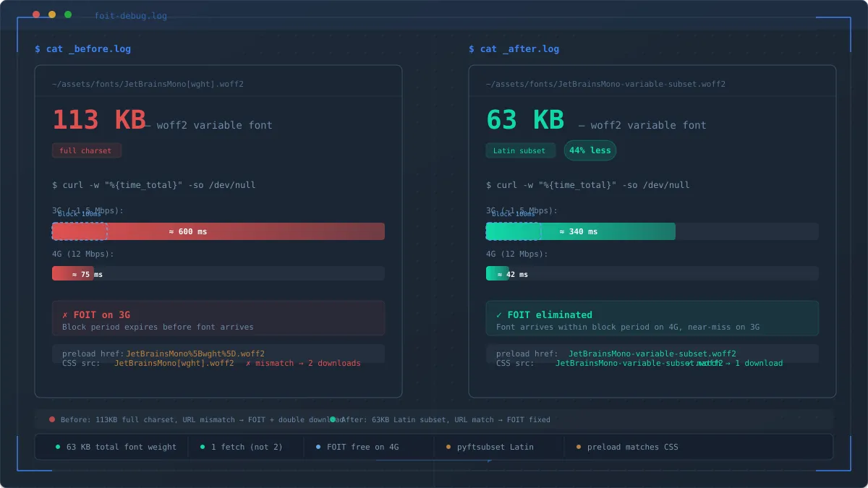Click preload href JetBrainsMono-variable-subset.woff2 value

pyautogui.click(x=652, y=354)
